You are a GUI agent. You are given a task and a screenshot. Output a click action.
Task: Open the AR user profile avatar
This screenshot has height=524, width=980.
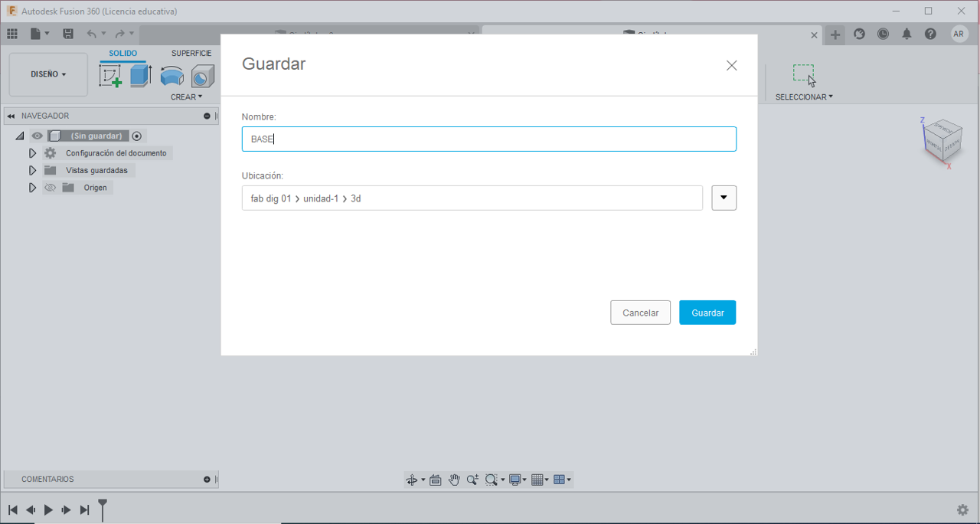coord(959,34)
